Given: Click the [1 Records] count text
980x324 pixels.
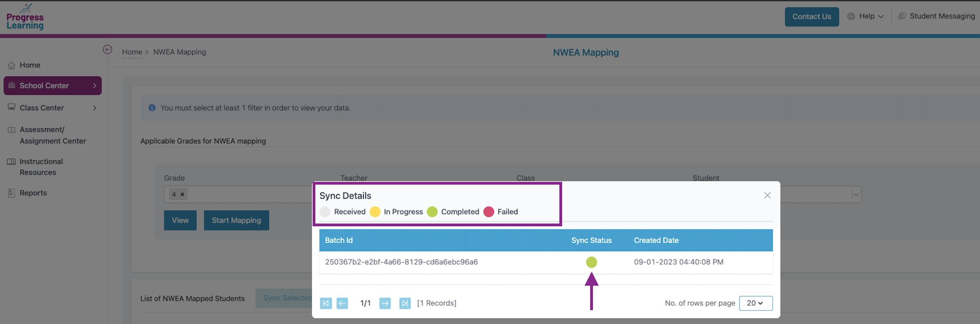Looking at the screenshot, I should point(436,303).
